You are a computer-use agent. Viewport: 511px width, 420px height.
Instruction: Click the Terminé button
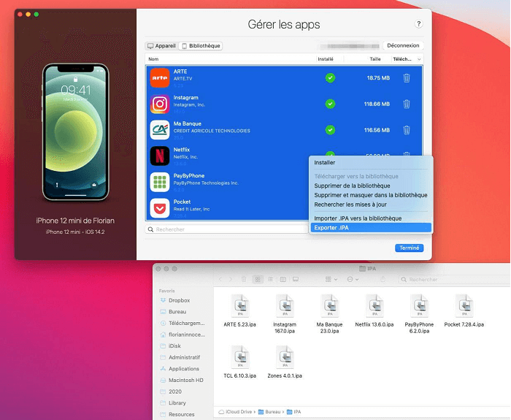410,248
